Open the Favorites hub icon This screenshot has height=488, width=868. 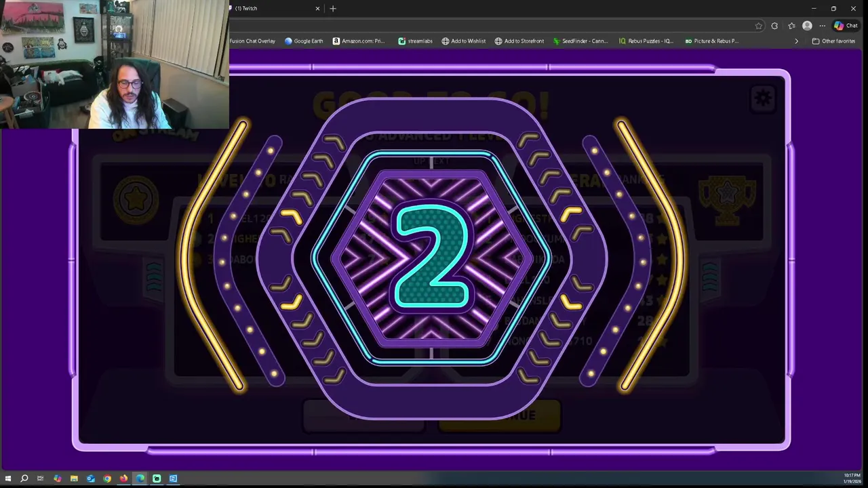[791, 26]
